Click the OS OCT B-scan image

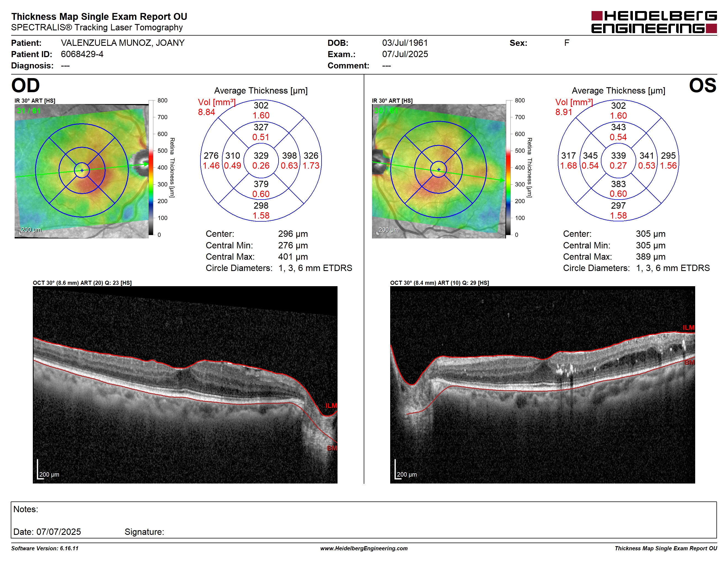pos(542,384)
